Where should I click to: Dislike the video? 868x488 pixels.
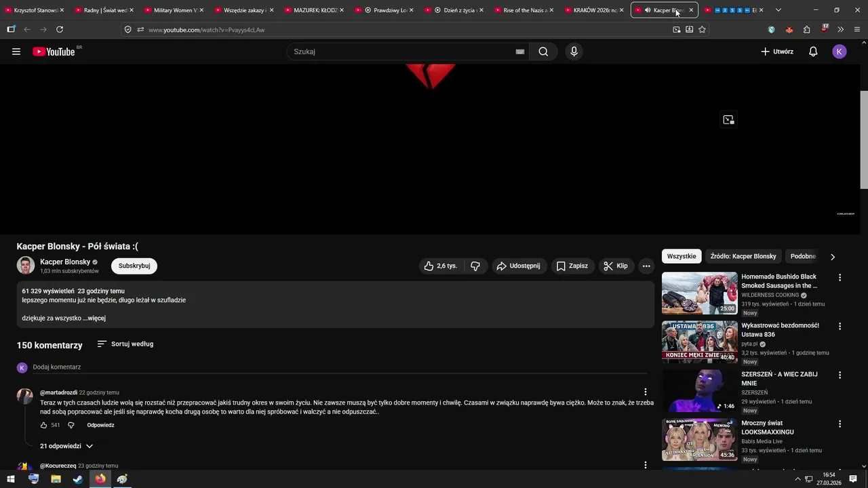coord(475,266)
